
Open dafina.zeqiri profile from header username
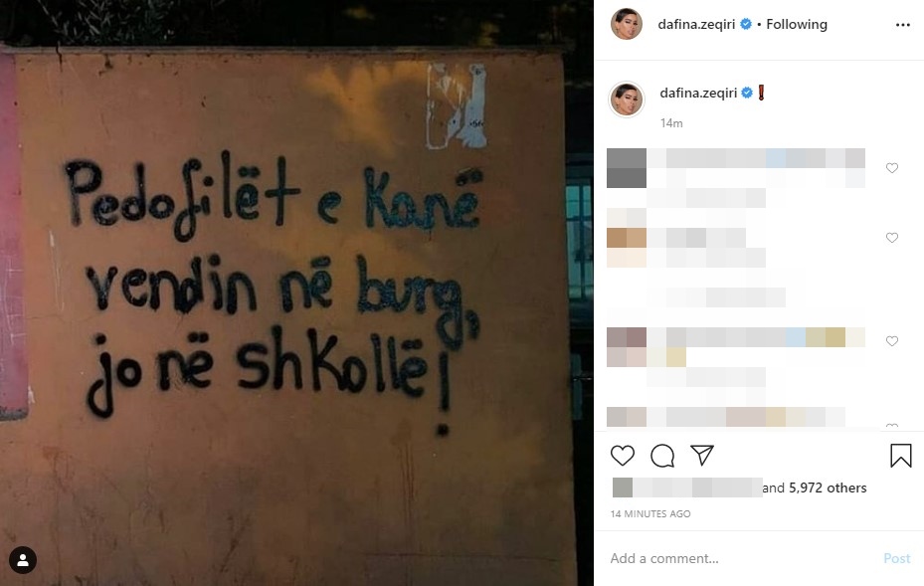(696, 24)
